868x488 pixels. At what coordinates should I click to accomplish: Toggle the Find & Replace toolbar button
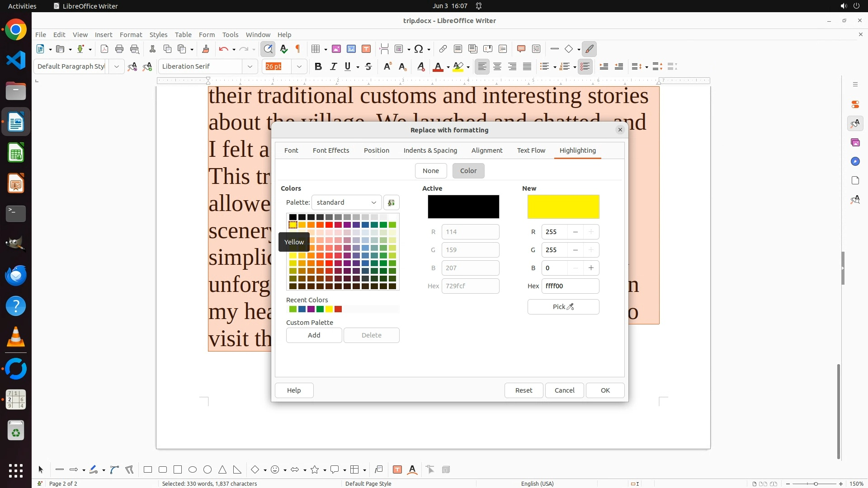[268, 49]
